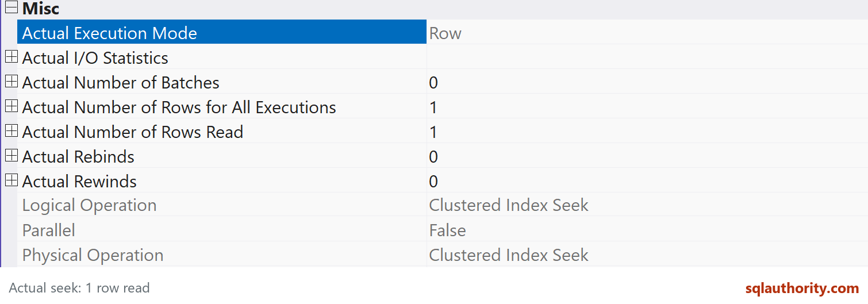
Task: Click the Rows for All Executions value 1
Action: [433, 107]
